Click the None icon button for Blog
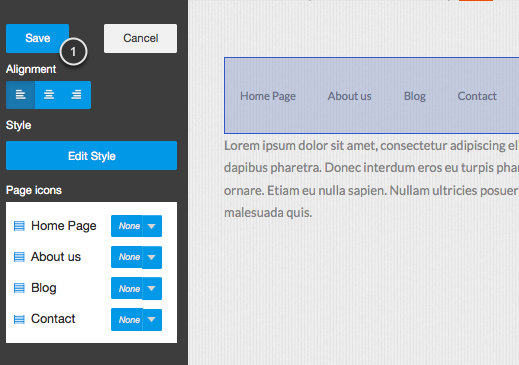519x365 pixels. tap(127, 288)
